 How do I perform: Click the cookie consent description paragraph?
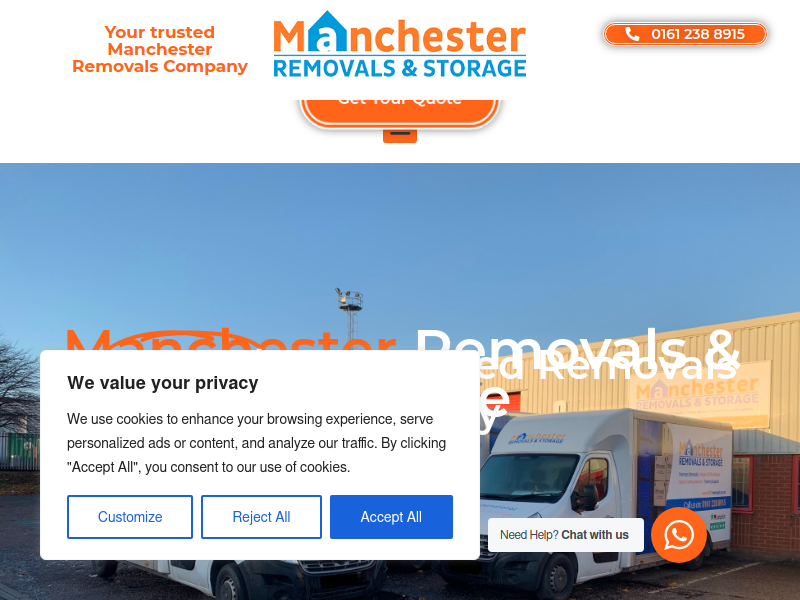[x=257, y=443]
